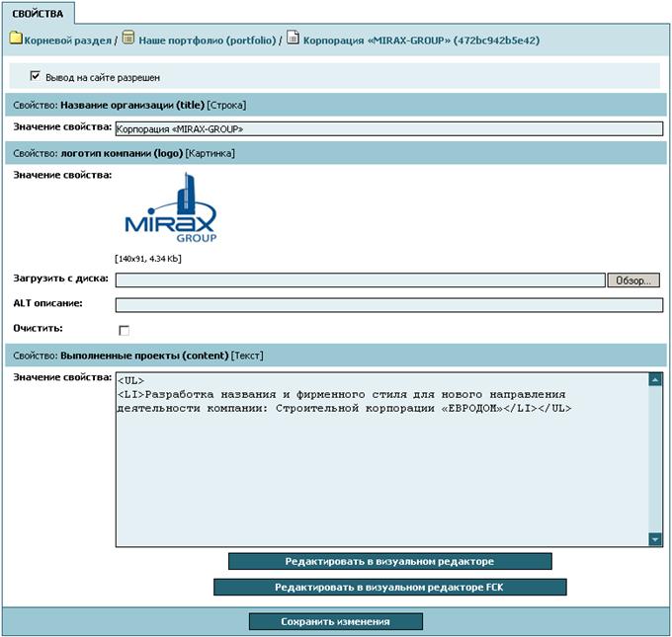This screenshot has width=672, height=637.
Task: Select the СВОЙСТВА tab
Action: [x=38, y=14]
